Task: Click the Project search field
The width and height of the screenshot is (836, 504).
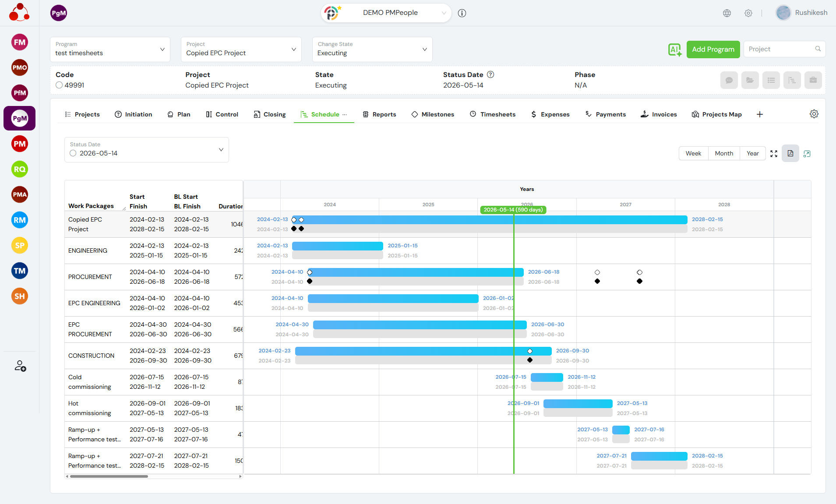Action: [x=780, y=49]
